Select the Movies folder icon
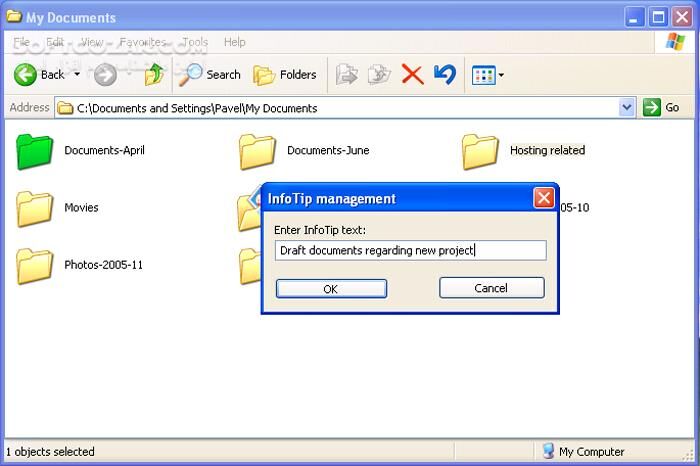Viewport: 700px width, 466px height. (35, 208)
